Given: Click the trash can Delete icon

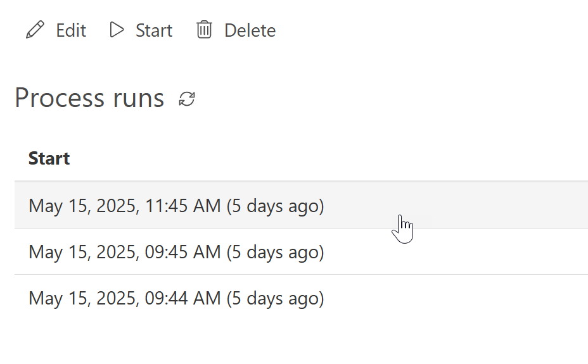Looking at the screenshot, I should coord(204,30).
